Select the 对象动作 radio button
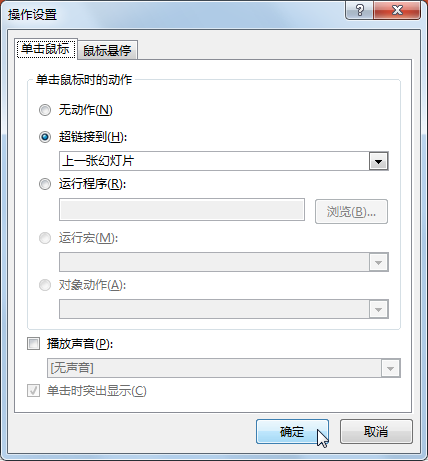428x461 pixels. tap(45, 285)
